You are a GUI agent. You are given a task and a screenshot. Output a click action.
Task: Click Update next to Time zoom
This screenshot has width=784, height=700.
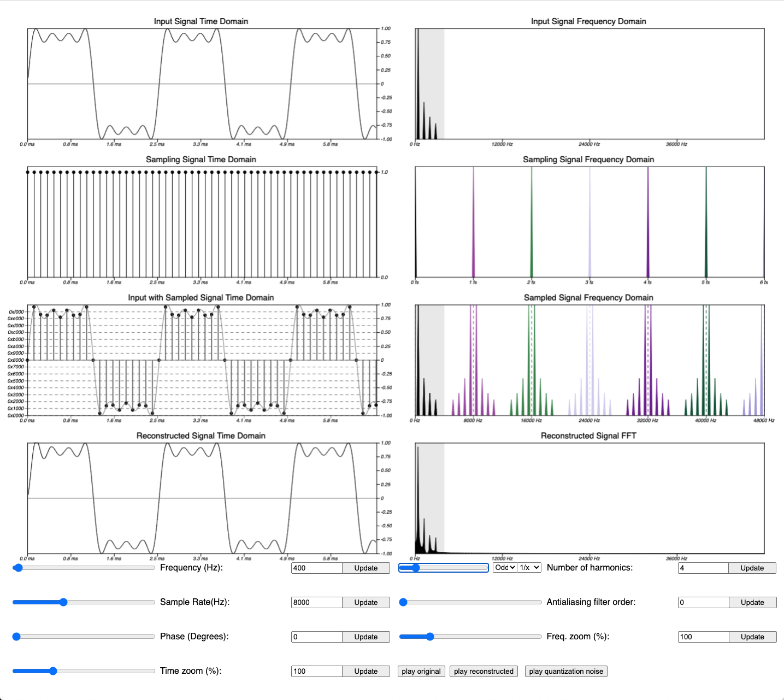(x=366, y=671)
